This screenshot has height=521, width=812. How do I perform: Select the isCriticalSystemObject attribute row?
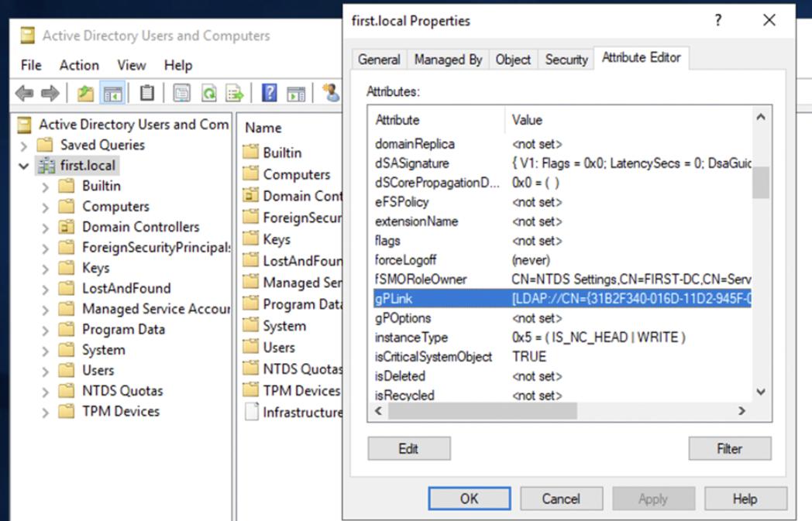tap(563, 357)
